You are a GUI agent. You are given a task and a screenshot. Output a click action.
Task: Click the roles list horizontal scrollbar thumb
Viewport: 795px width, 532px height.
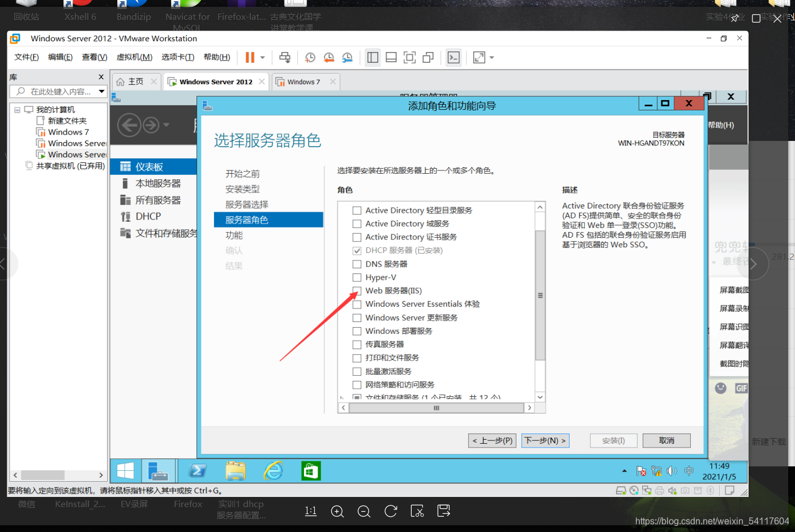click(436, 407)
